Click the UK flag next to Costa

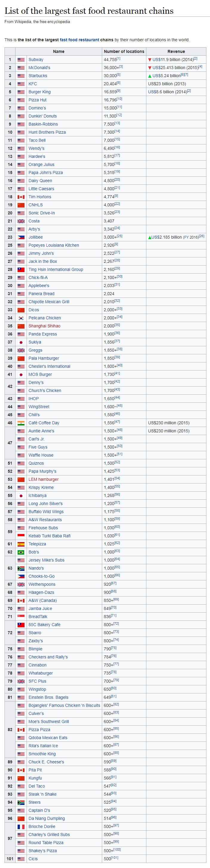point(21,221)
